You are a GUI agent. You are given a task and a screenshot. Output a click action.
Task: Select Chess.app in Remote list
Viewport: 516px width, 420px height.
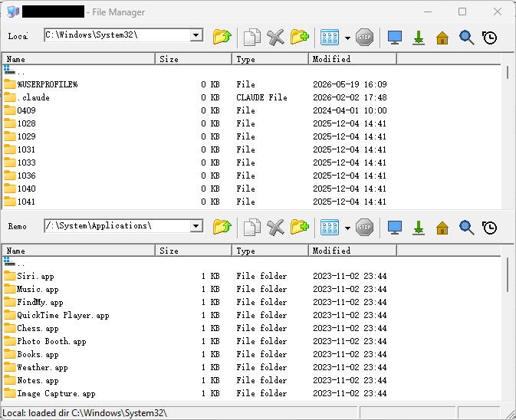31,328
